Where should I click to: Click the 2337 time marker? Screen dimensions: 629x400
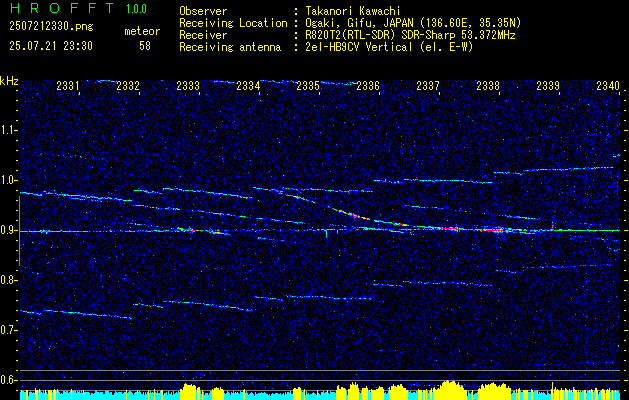tap(428, 85)
